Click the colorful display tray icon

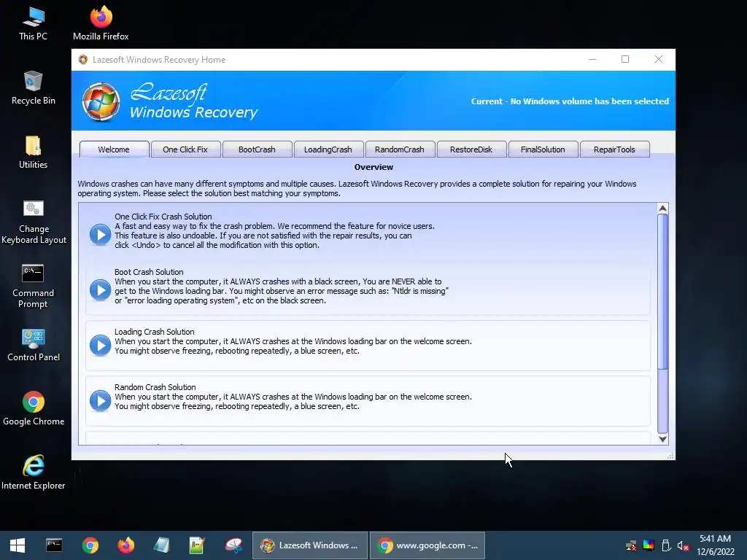[649, 545]
